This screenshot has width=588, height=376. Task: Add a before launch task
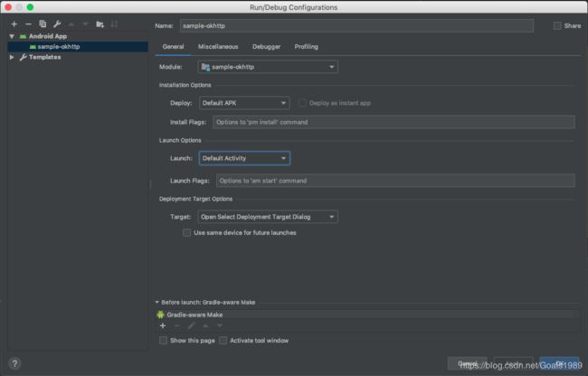[x=163, y=325]
